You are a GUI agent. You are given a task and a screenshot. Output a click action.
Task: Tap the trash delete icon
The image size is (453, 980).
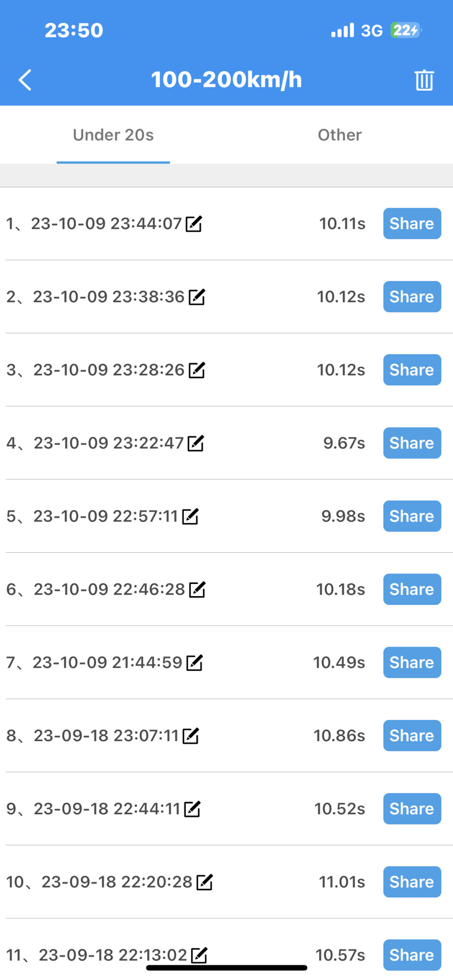click(x=424, y=80)
